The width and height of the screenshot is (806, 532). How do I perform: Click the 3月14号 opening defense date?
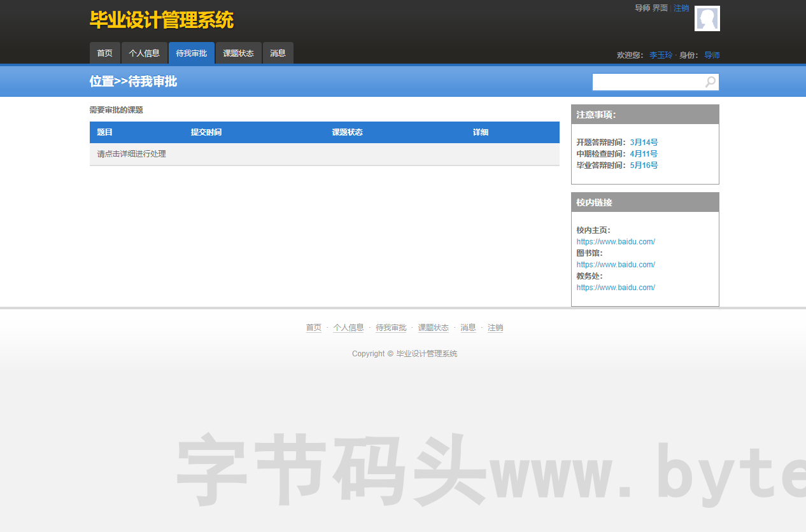(644, 143)
